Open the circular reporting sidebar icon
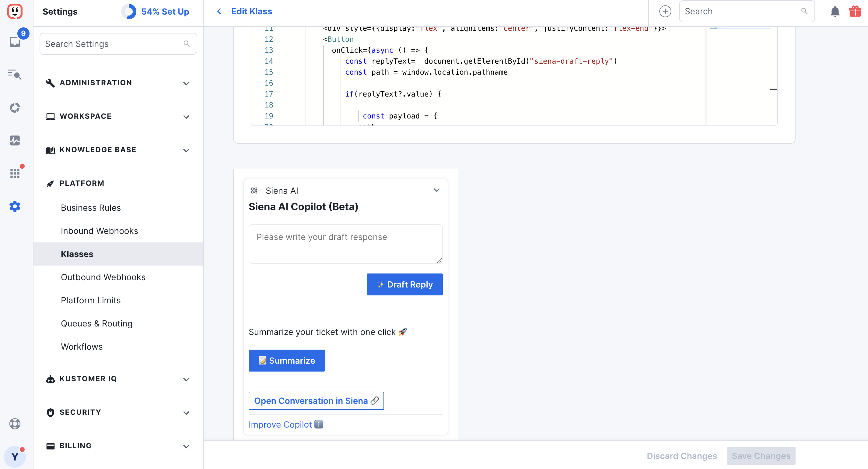868x469 pixels. (15, 108)
